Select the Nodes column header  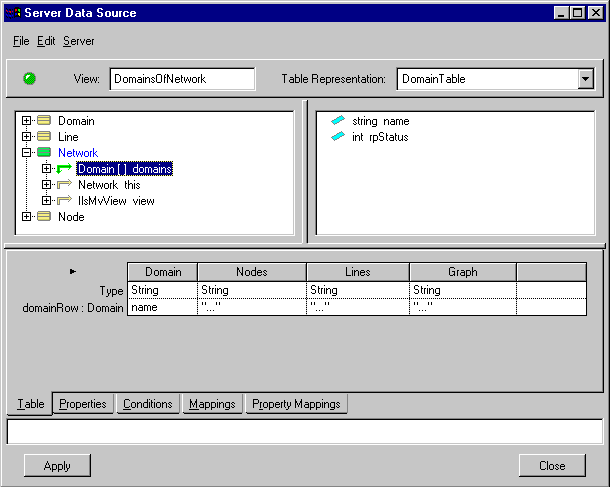[251, 272]
